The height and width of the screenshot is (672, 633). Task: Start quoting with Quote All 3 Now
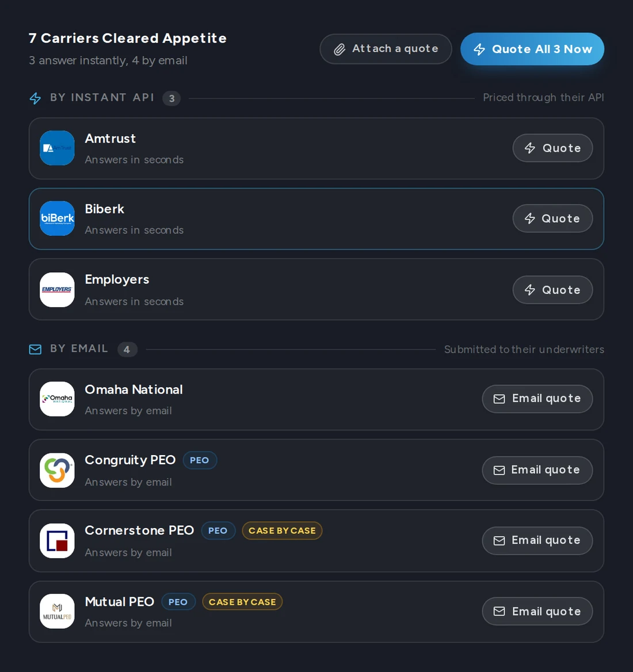pyautogui.click(x=532, y=49)
